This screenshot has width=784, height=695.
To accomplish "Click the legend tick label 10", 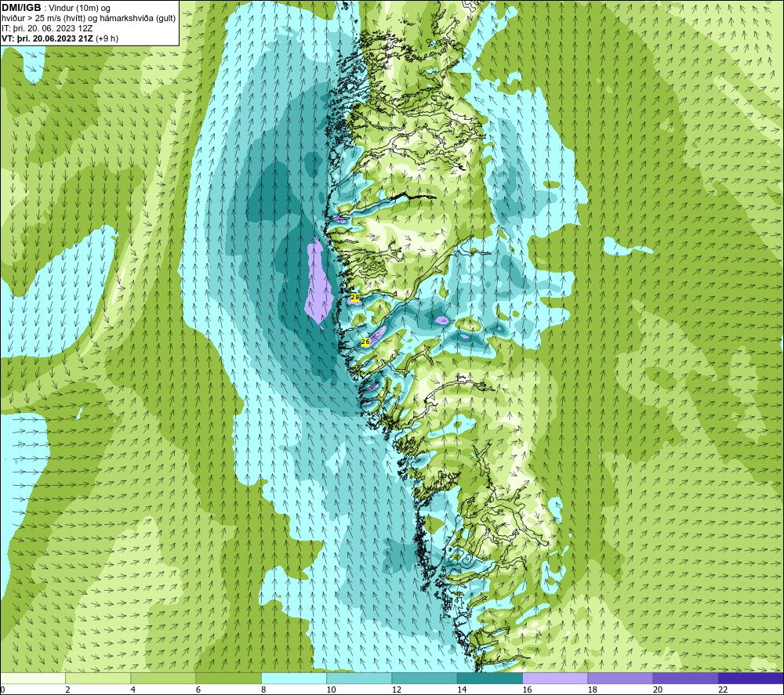I will click(x=331, y=690).
